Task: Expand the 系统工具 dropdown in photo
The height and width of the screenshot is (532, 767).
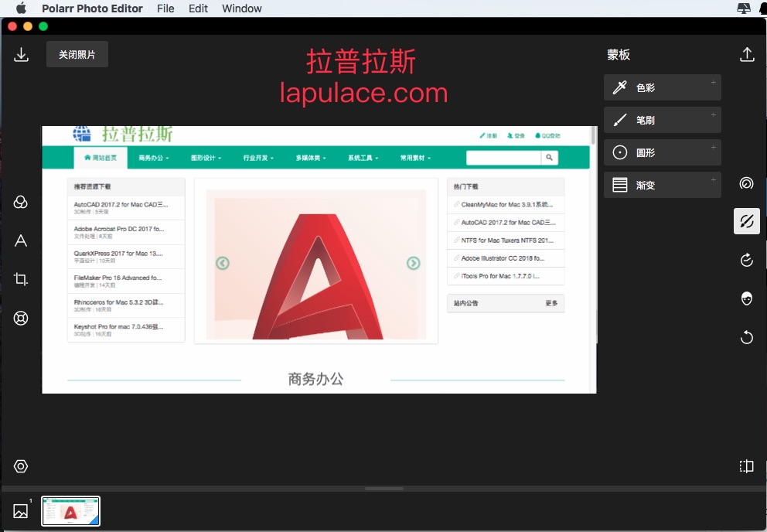Action: [x=363, y=158]
